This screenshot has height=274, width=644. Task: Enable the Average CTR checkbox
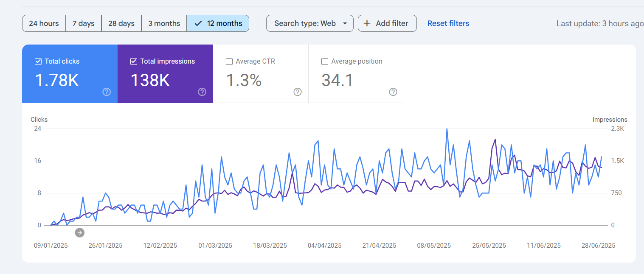229,62
